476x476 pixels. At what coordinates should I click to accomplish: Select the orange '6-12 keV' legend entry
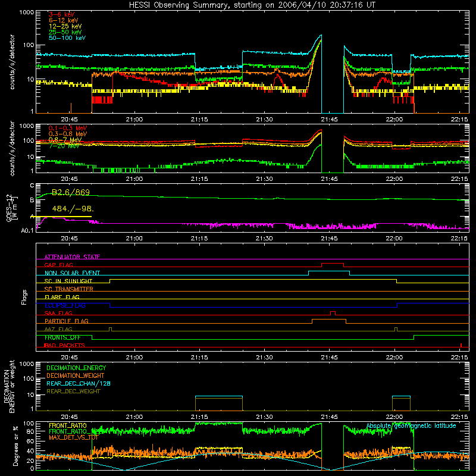tap(63, 20)
